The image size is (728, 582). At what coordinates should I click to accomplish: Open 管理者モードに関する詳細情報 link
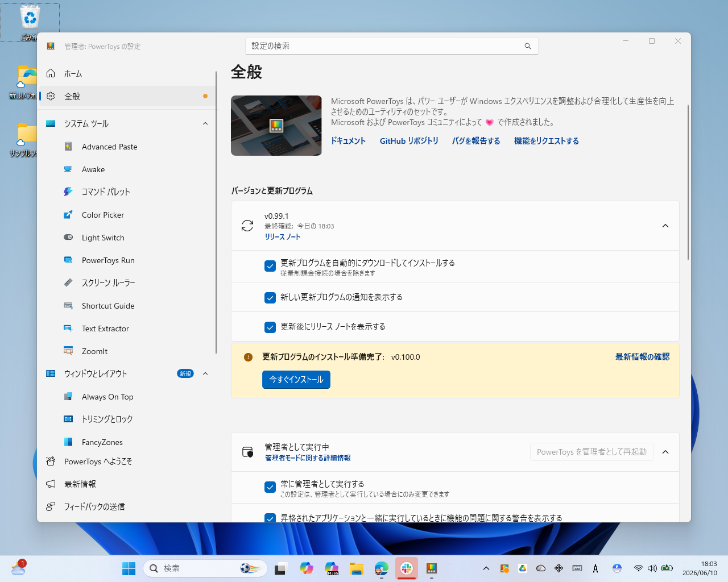(308, 458)
